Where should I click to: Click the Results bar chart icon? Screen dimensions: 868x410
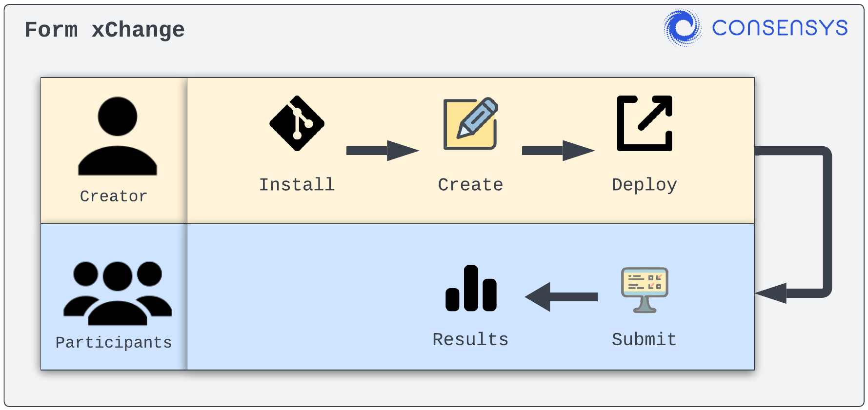click(471, 289)
